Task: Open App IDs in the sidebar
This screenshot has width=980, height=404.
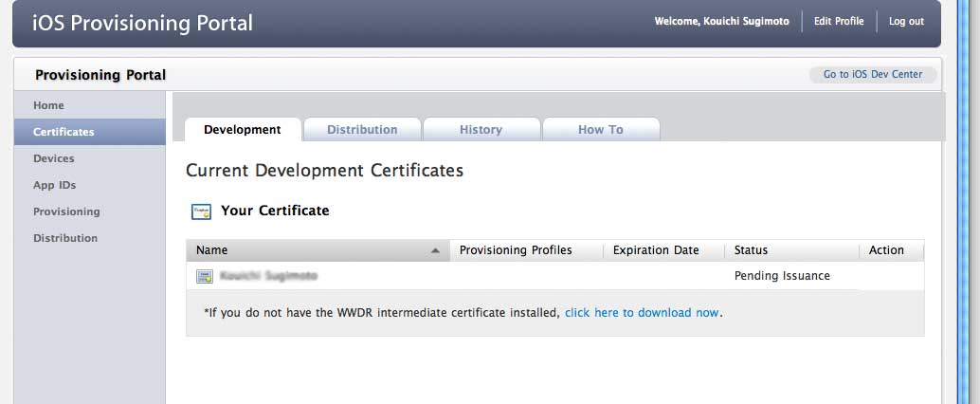Action: click(x=54, y=185)
